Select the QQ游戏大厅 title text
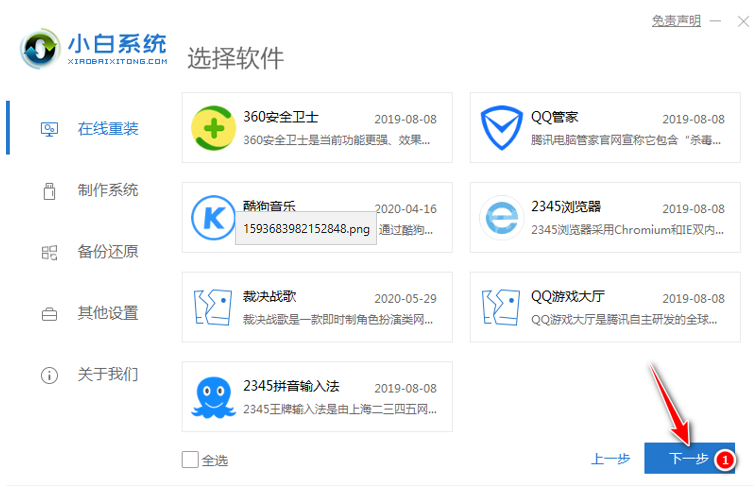The height and width of the screenshot is (489, 755). (567, 296)
